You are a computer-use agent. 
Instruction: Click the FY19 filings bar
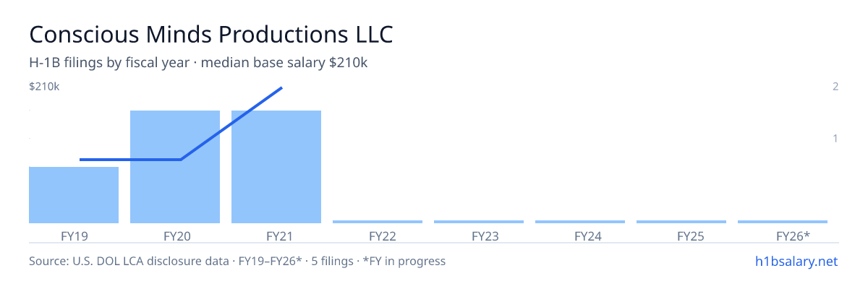pos(74,195)
